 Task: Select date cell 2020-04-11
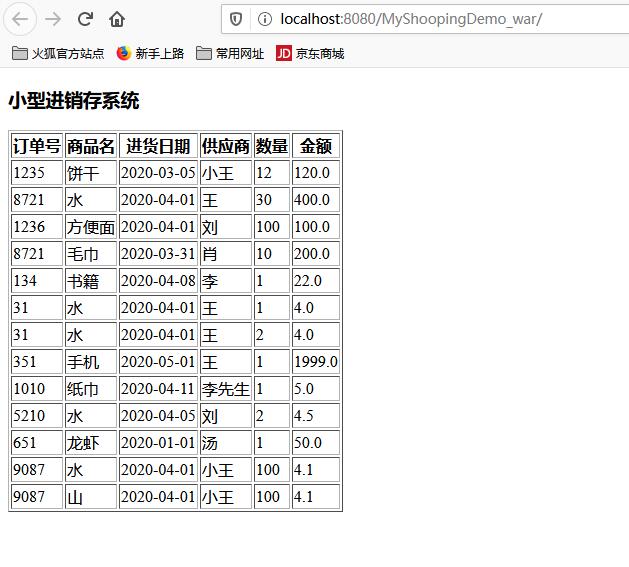tap(158, 388)
